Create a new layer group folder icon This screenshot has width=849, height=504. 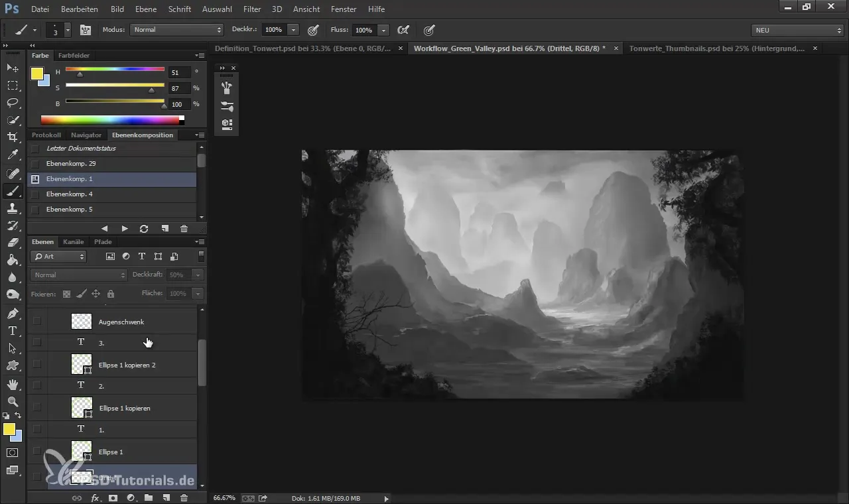(x=149, y=497)
